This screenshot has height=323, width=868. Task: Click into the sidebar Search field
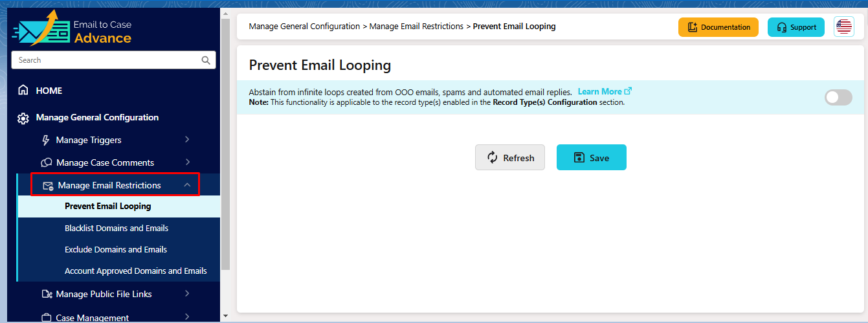104,60
